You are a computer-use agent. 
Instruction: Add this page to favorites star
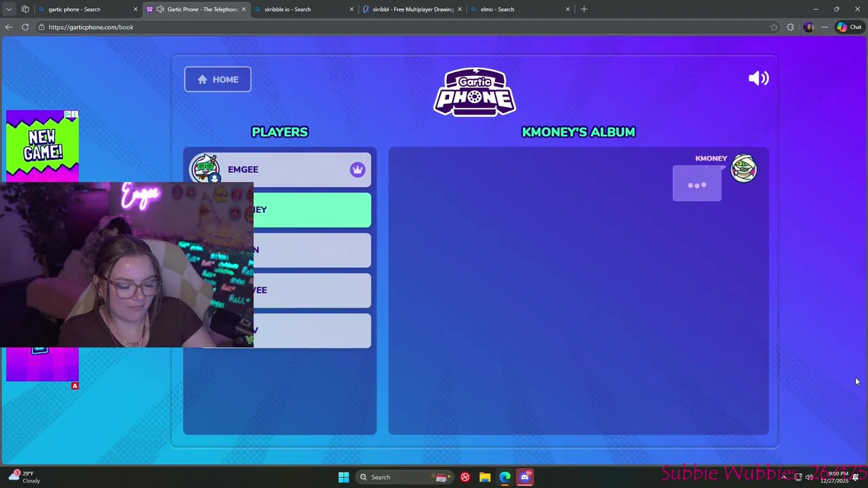click(x=774, y=27)
